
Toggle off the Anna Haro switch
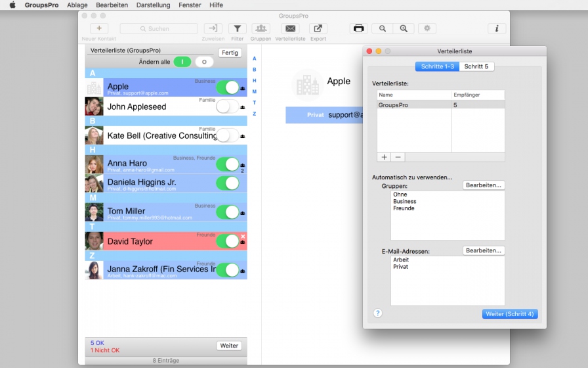click(228, 164)
